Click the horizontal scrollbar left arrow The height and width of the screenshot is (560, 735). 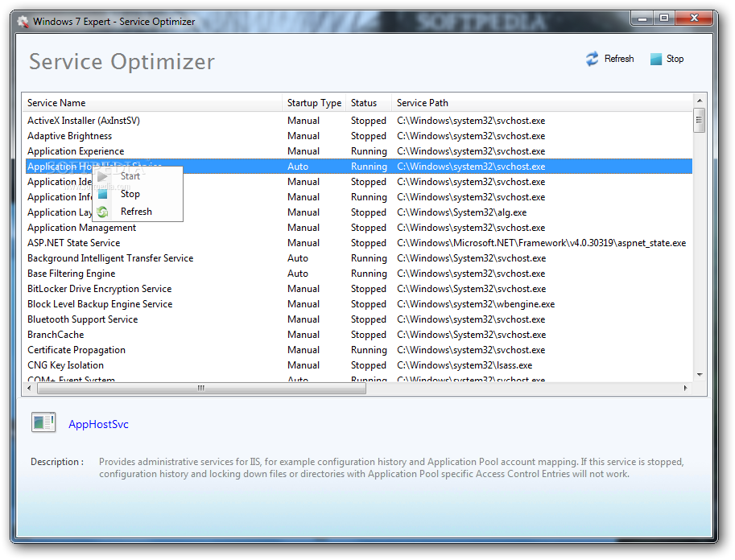(29, 388)
